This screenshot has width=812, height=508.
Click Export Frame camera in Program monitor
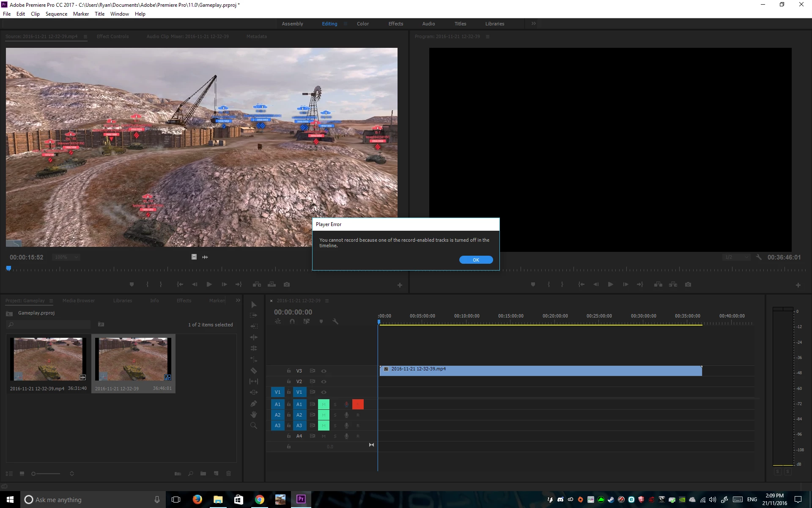[x=688, y=284]
